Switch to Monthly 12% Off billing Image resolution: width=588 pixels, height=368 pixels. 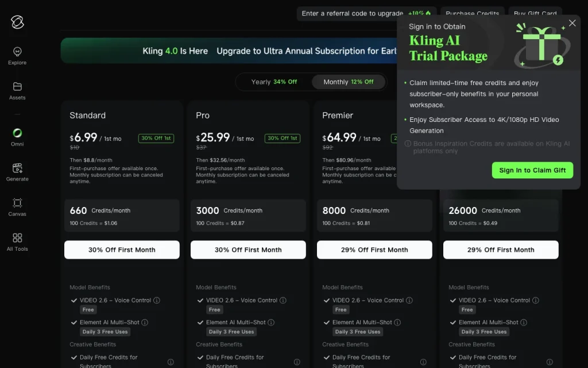coord(349,82)
